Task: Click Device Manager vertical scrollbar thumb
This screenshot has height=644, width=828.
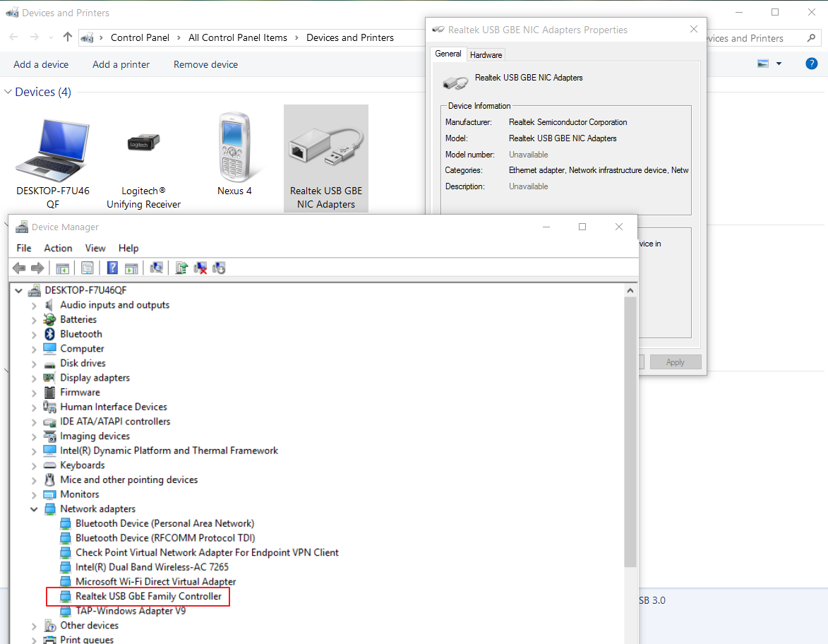Action: click(x=630, y=431)
